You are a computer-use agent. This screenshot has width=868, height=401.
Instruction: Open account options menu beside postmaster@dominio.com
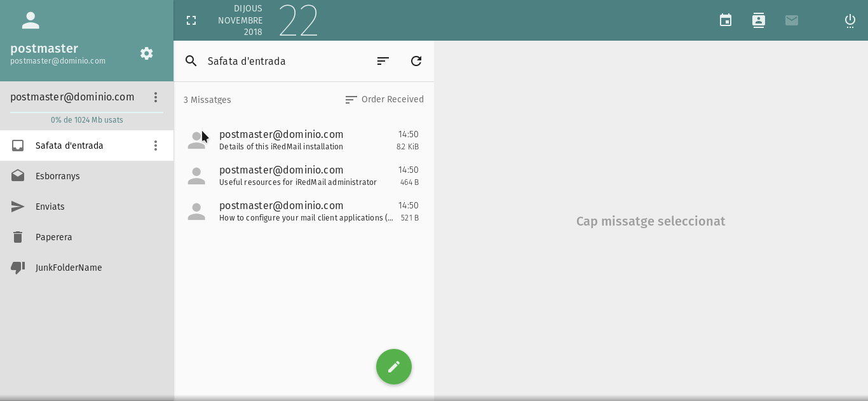[x=156, y=97]
